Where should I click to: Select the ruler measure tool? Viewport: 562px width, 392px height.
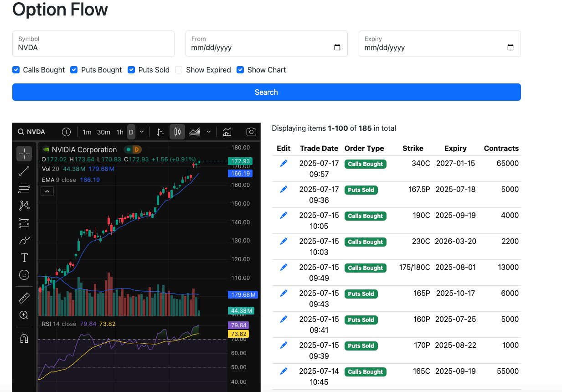(24, 298)
